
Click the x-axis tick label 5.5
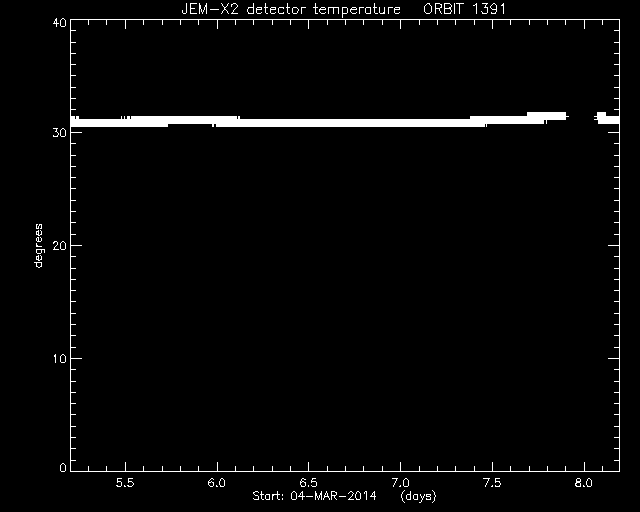(x=125, y=483)
